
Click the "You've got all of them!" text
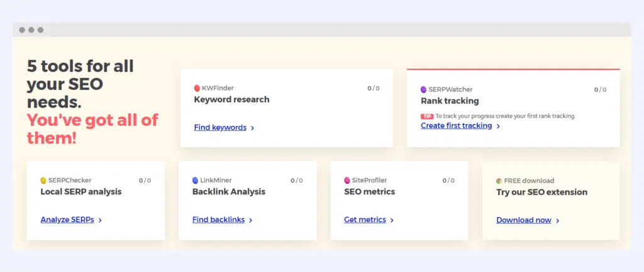[92, 129]
